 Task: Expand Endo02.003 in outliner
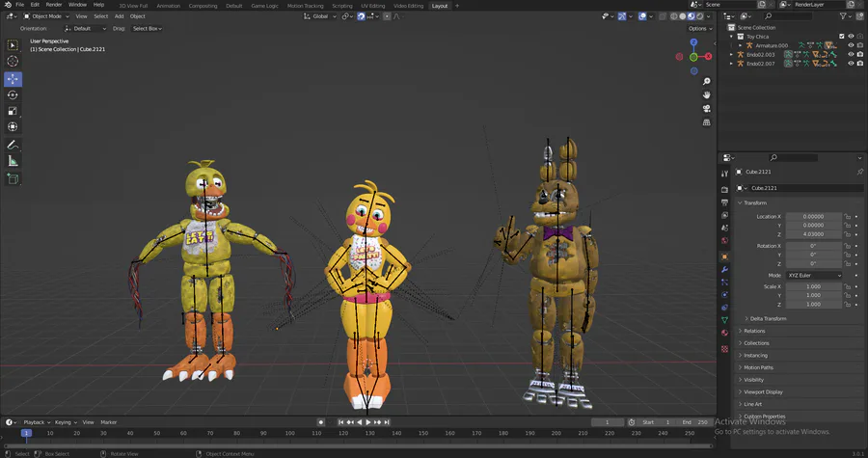731,54
